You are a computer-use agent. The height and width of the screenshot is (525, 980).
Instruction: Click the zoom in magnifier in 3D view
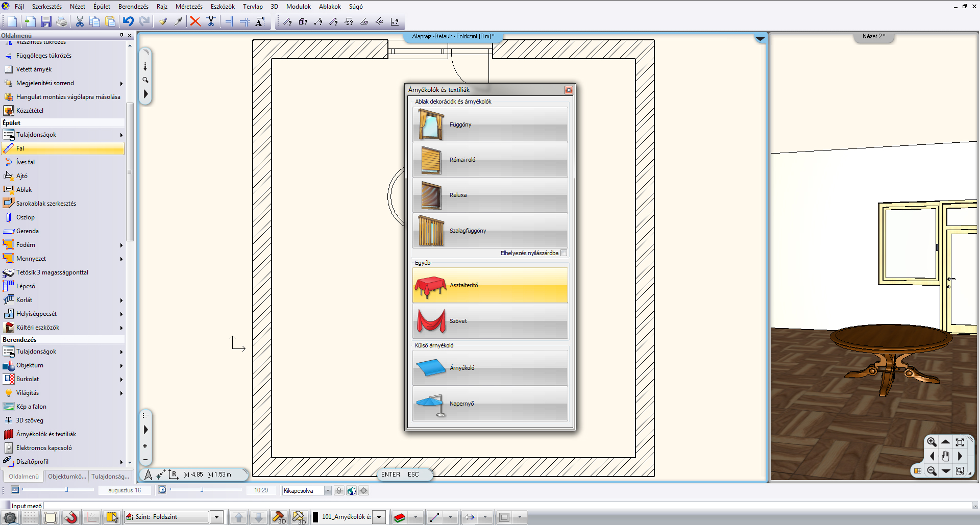click(x=932, y=442)
